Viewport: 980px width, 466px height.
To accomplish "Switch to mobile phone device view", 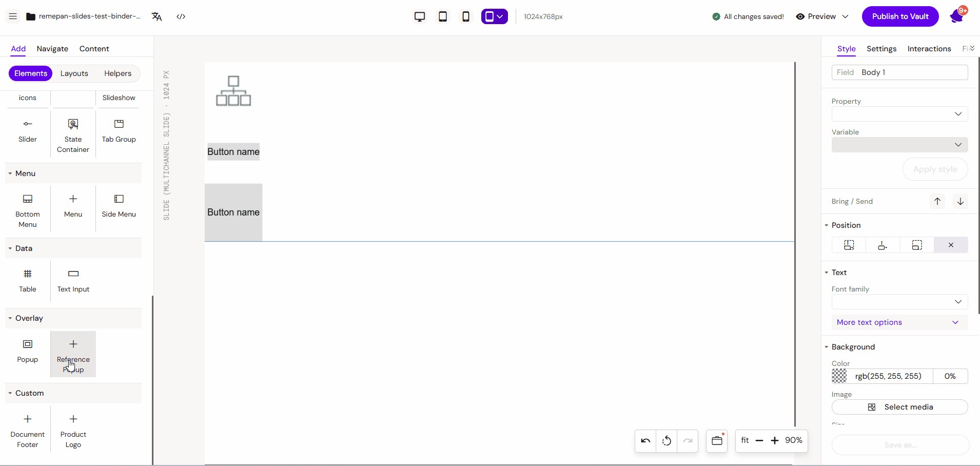I will tap(466, 16).
